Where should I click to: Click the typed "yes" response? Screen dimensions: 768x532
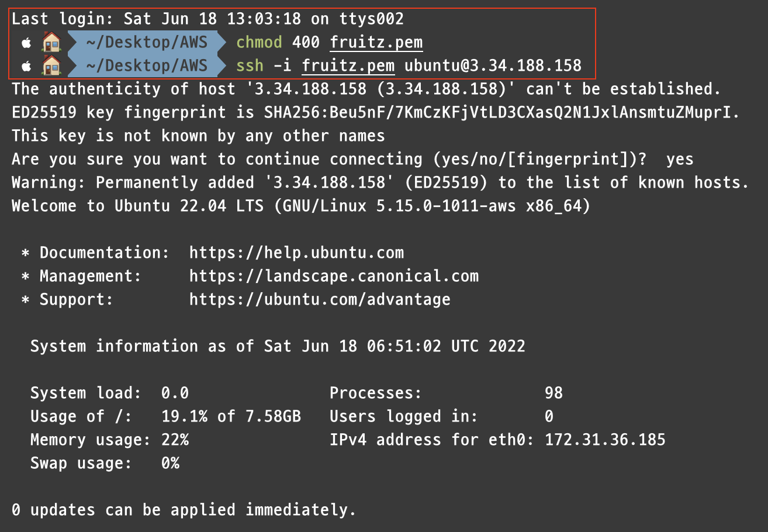[x=680, y=160]
